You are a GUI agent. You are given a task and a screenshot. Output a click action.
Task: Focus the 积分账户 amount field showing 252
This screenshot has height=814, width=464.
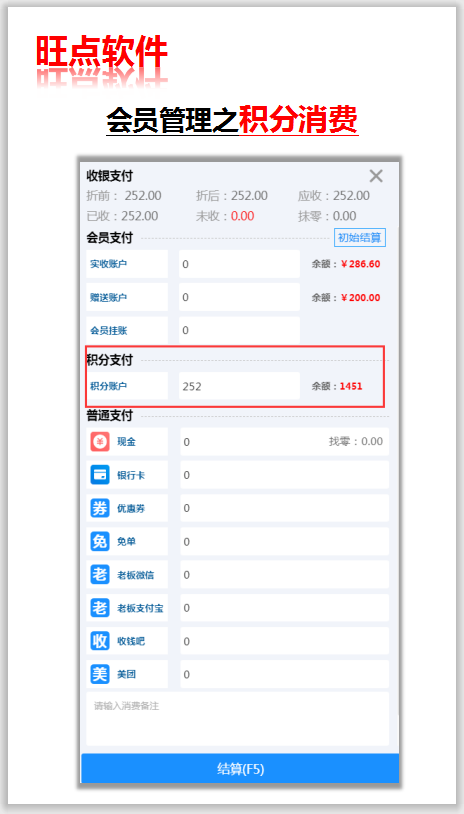(239, 386)
